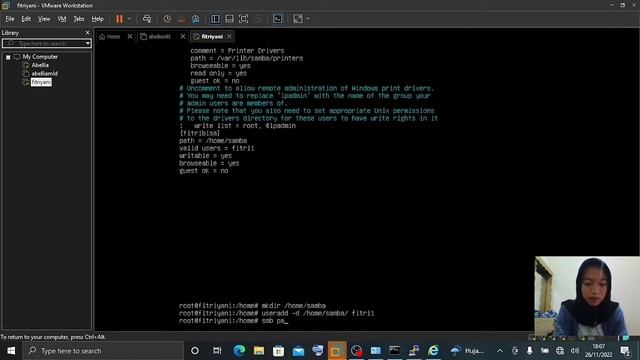640x360 pixels.
Task: Send Ctrl+Alt+Del to the virtual machine
Action: click(x=147, y=19)
